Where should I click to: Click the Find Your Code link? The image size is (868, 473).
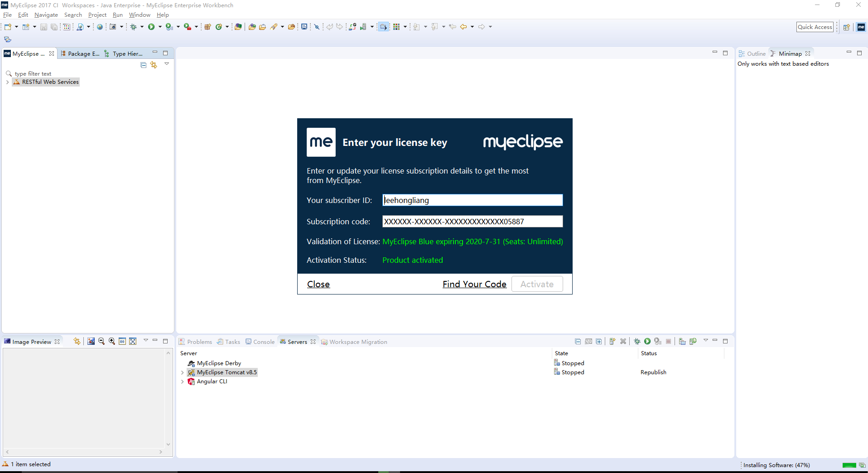[x=474, y=284]
